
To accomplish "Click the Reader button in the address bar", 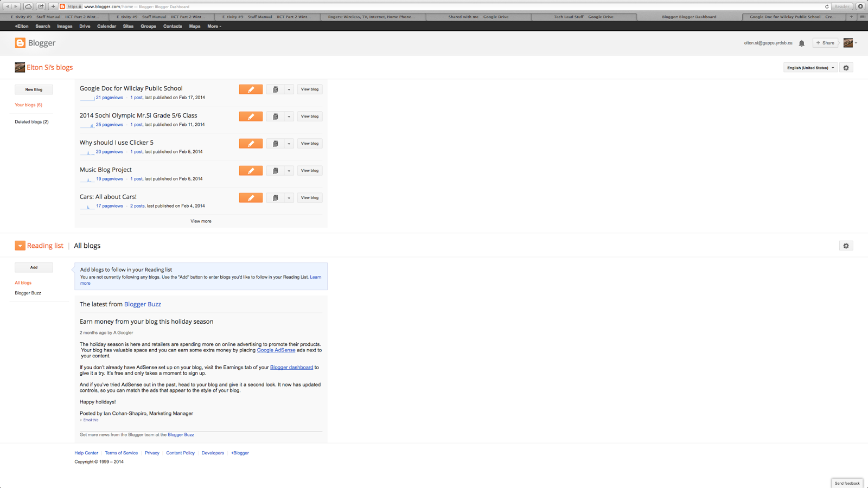I will pos(842,7).
